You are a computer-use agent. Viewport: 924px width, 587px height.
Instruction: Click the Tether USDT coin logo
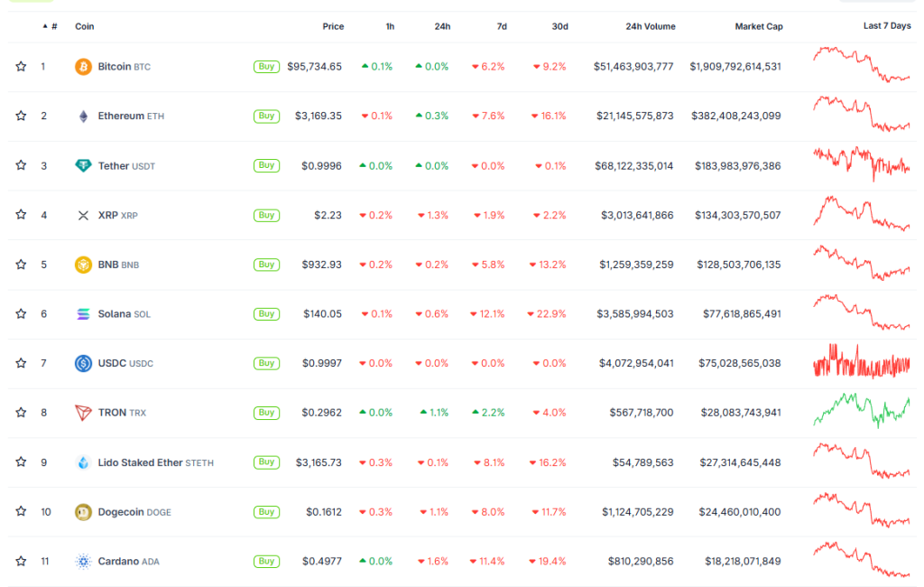pos(82,165)
